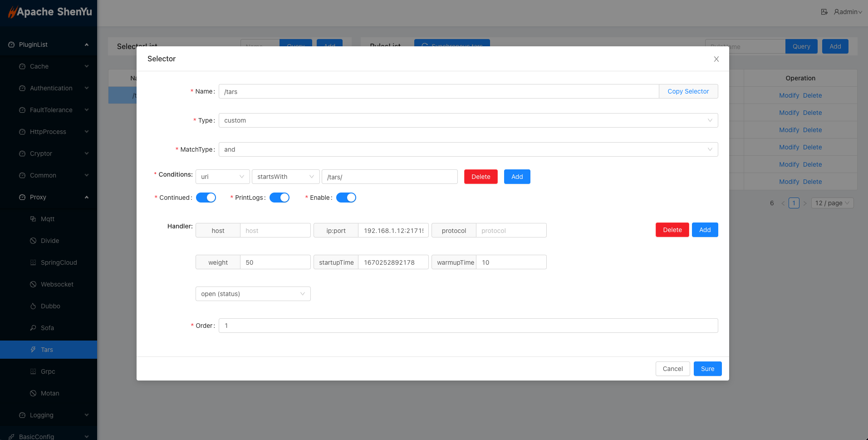The height and width of the screenshot is (440, 868).
Task: Disable the PrintLogs switch
Action: point(280,198)
